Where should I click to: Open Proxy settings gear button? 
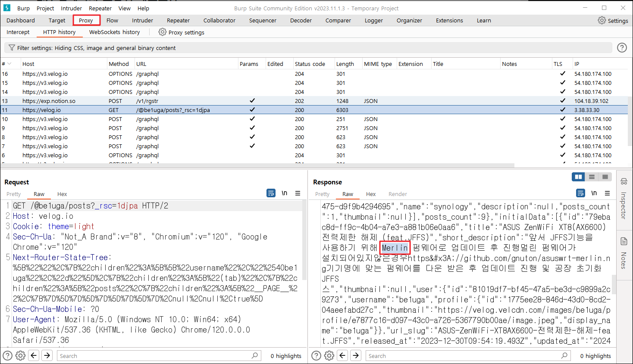pyautogui.click(x=162, y=32)
